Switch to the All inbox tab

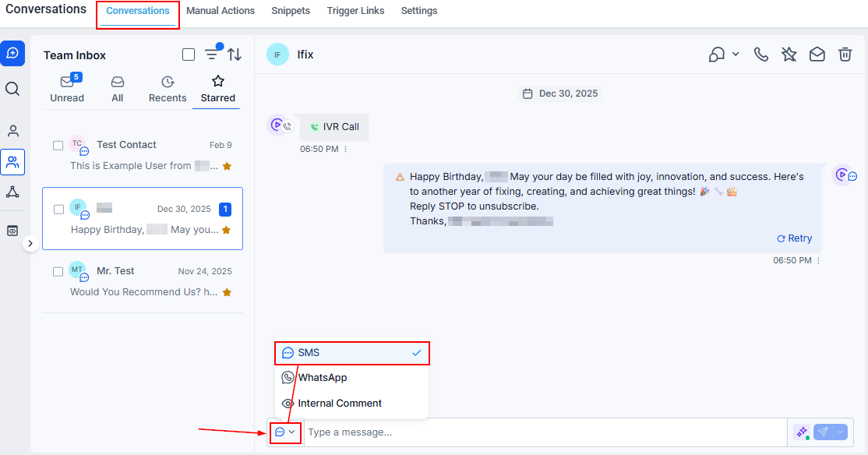(x=118, y=89)
